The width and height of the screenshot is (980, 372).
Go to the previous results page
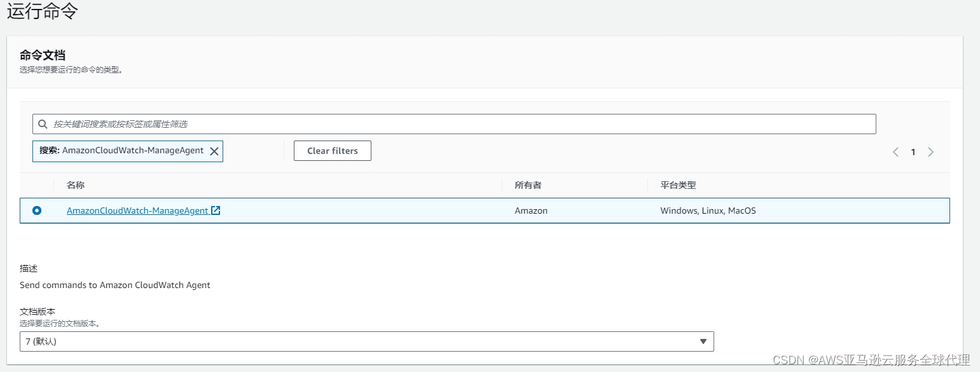point(895,152)
